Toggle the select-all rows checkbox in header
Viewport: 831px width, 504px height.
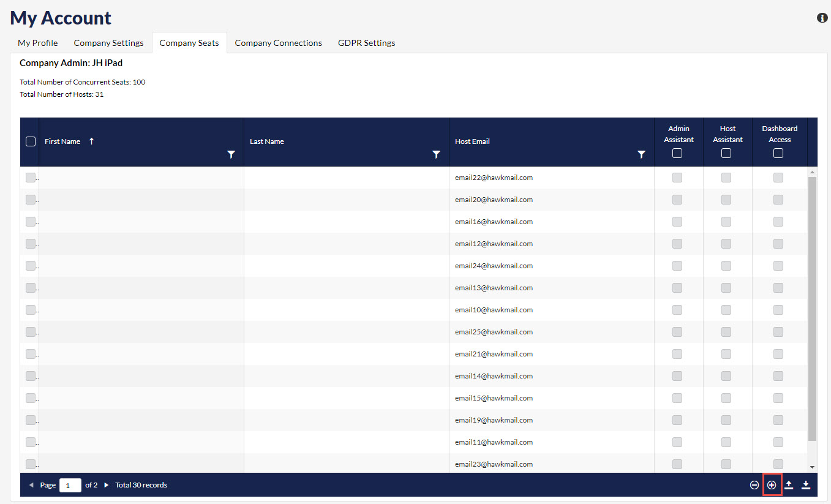[31, 141]
